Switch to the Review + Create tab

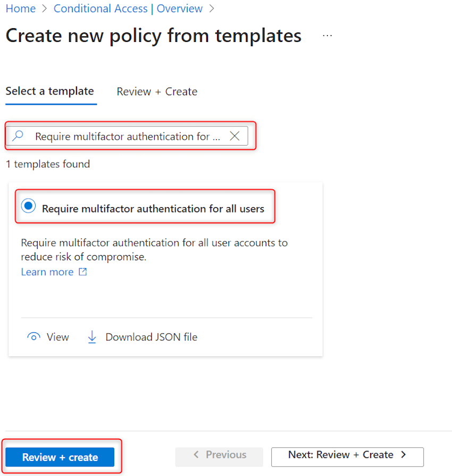pos(156,91)
